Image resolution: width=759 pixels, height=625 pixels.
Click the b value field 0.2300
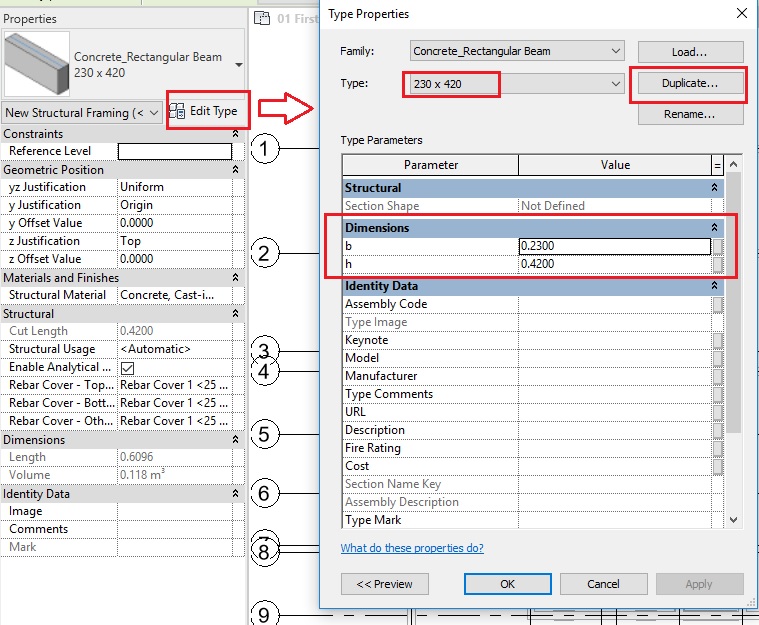(614, 246)
